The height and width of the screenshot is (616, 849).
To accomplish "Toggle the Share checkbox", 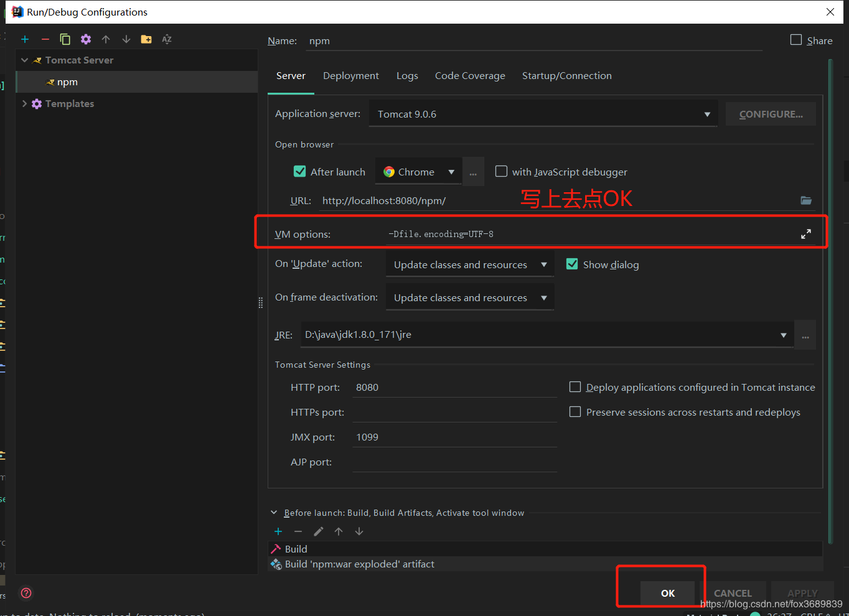I will (x=796, y=40).
